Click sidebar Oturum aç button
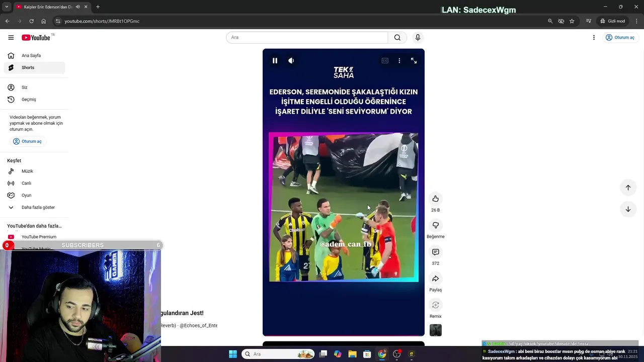This screenshot has height=362, width=644. 28,141
